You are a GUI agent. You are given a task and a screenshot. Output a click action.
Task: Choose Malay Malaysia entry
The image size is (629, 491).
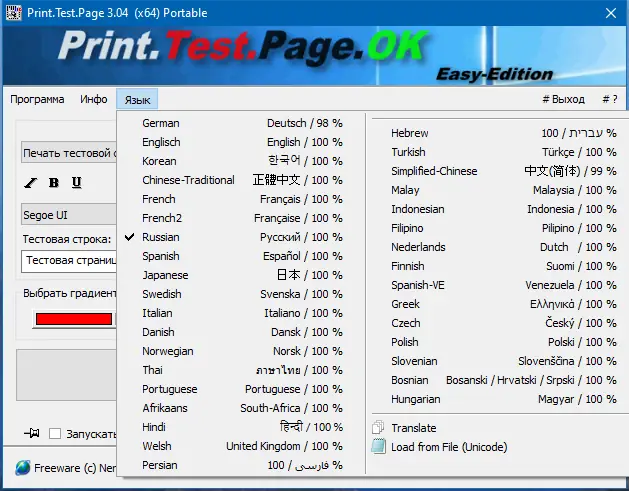coord(498,190)
